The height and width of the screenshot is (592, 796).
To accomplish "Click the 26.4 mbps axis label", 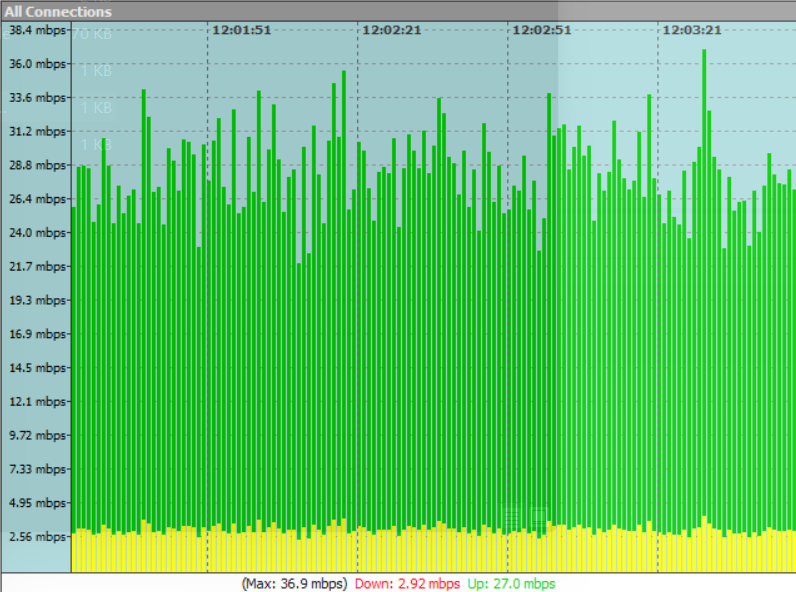I will click(38, 199).
